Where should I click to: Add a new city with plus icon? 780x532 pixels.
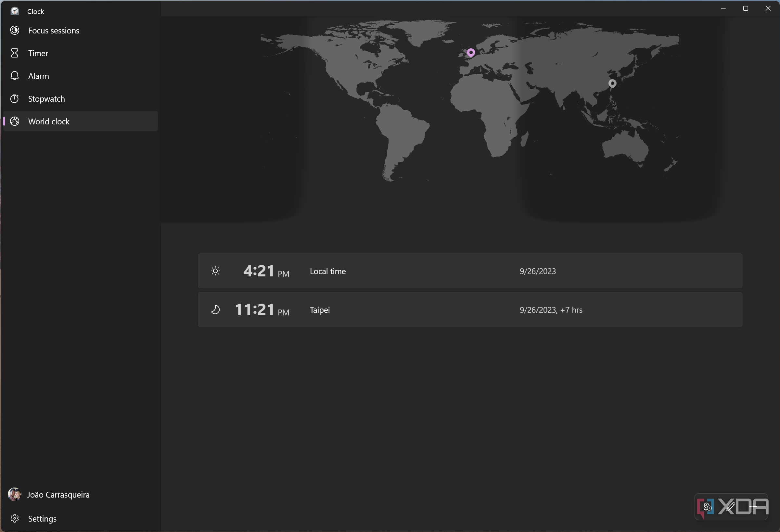753,507
